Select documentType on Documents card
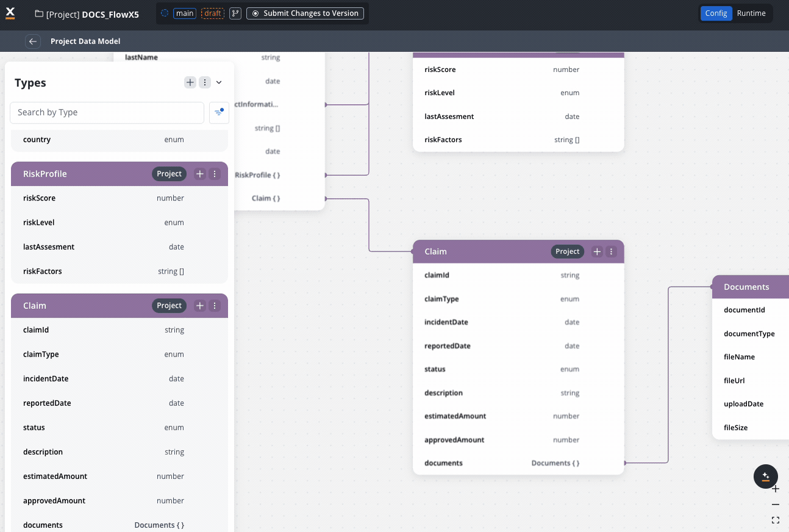The image size is (789, 532). [751, 334]
